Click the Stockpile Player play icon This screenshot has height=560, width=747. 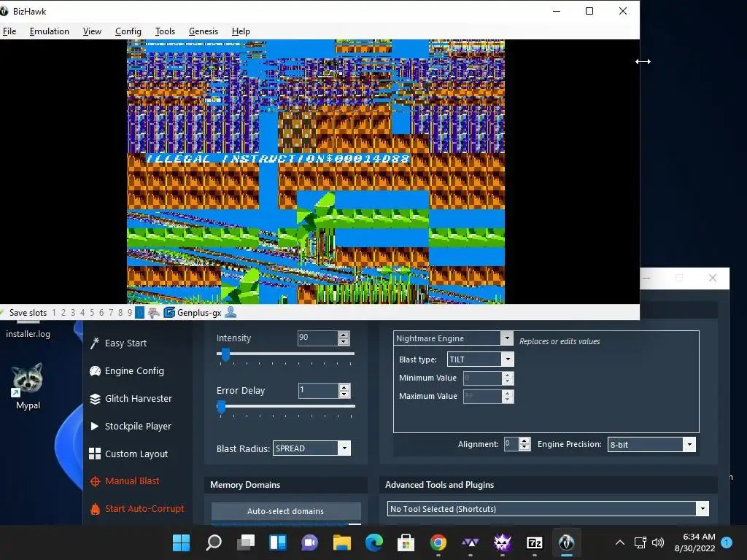[94, 426]
